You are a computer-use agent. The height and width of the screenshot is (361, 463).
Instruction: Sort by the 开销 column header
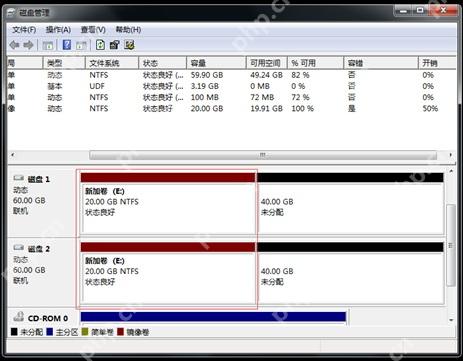pyautogui.click(x=437, y=63)
